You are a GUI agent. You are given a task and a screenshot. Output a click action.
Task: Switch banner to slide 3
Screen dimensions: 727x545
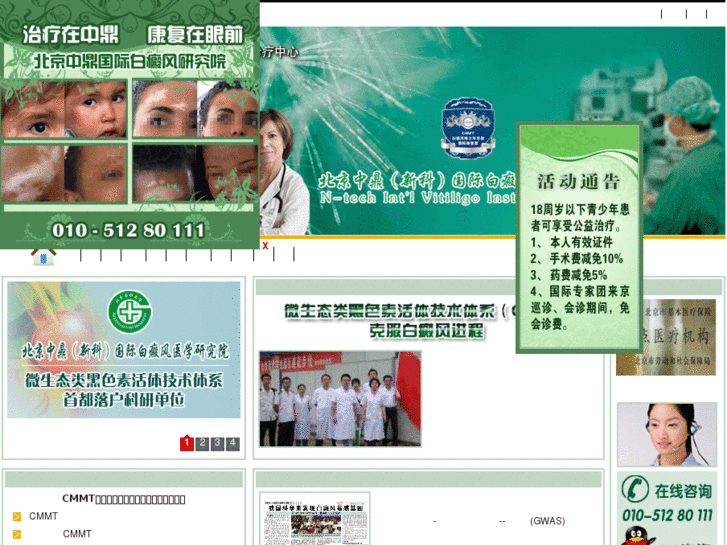point(217,443)
